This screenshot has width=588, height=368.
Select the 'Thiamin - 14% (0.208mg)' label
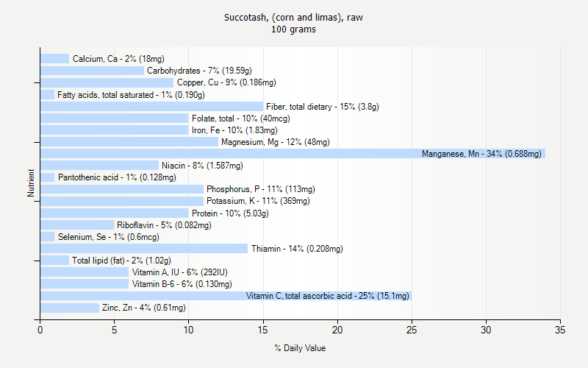coord(297,249)
